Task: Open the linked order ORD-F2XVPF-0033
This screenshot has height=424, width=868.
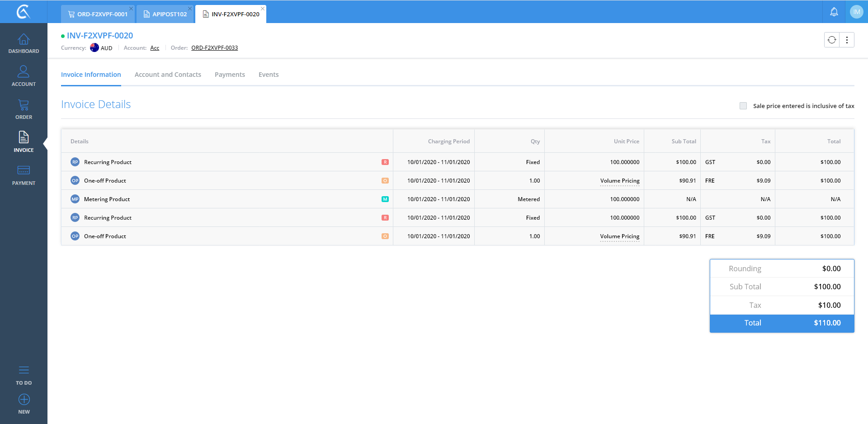Action: point(214,48)
